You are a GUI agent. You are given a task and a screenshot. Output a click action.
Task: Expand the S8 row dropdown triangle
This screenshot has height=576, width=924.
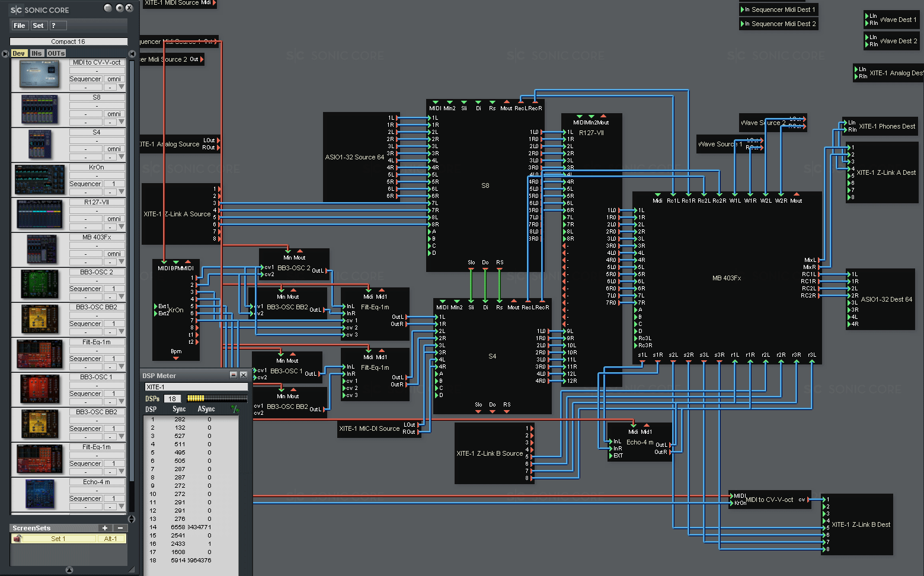tap(122, 122)
